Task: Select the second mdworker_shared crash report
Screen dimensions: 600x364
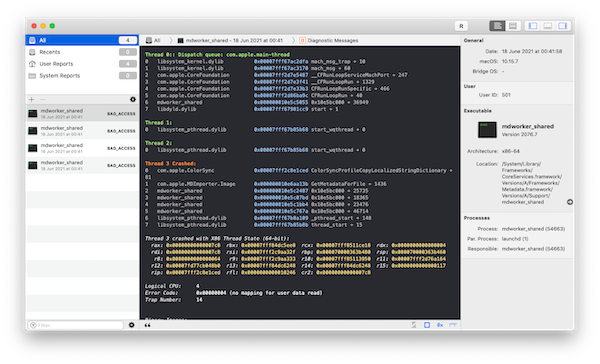Action: click(x=82, y=131)
